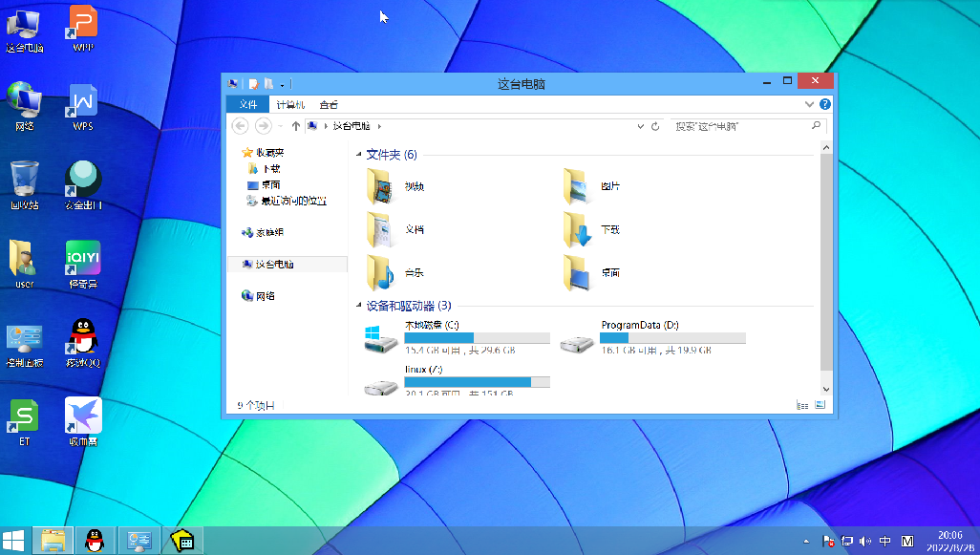Select the 音乐 folder in the content pane
980x555 pixels.
(x=396, y=273)
